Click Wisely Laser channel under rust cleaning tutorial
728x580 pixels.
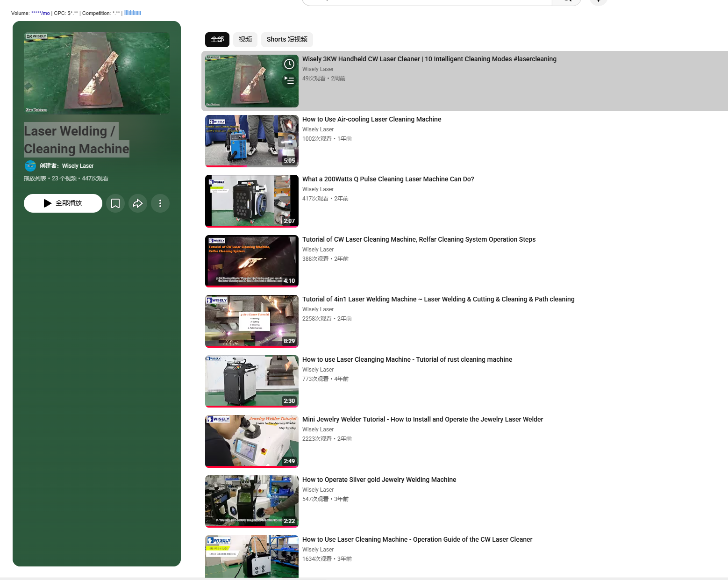pyautogui.click(x=318, y=370)
